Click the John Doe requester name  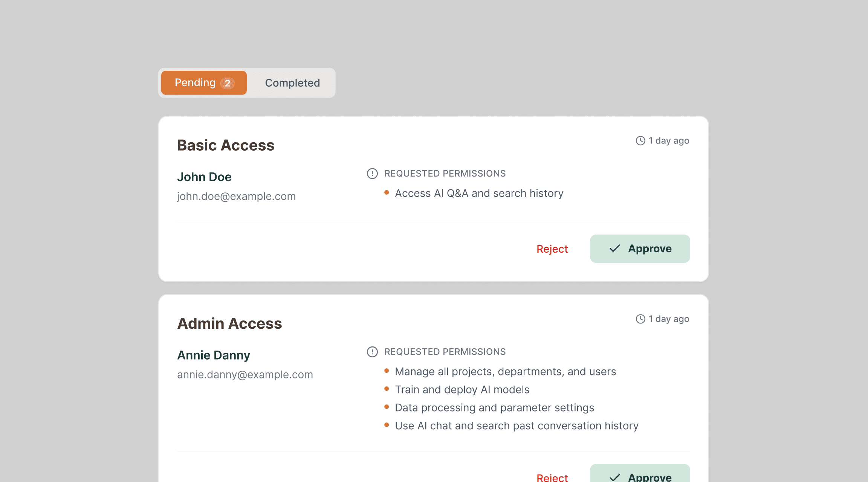coord(204,177)
